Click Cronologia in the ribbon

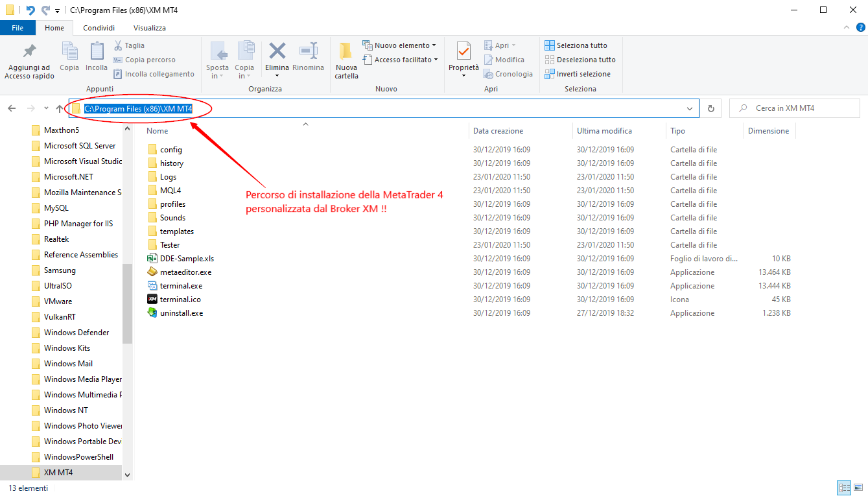click(x=508, y=74)
